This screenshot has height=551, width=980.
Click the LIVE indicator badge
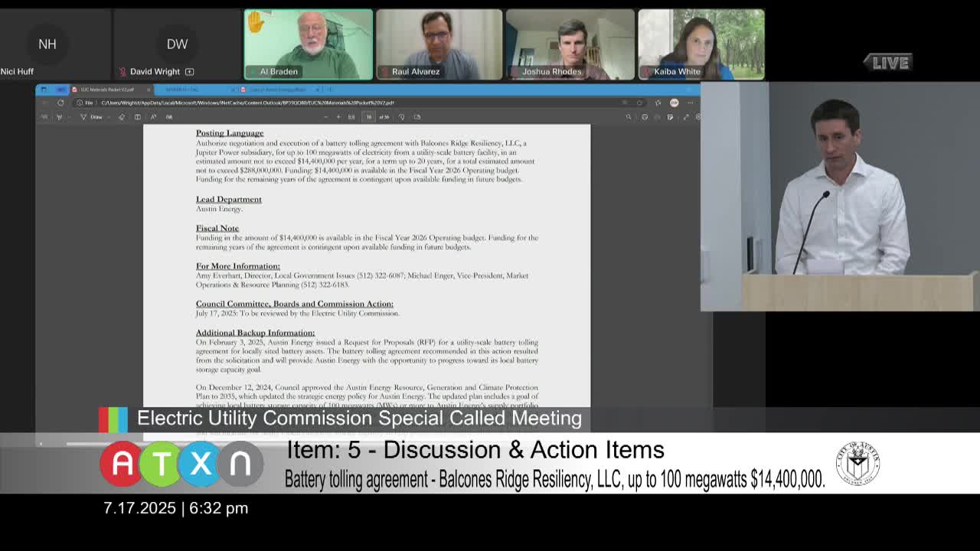(x=887, y=63)
